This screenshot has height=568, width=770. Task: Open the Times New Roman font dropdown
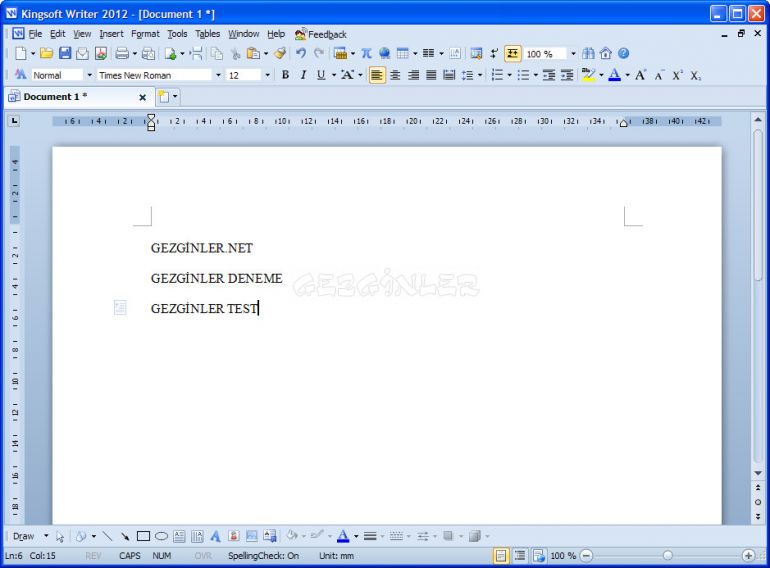pos(218,75)
